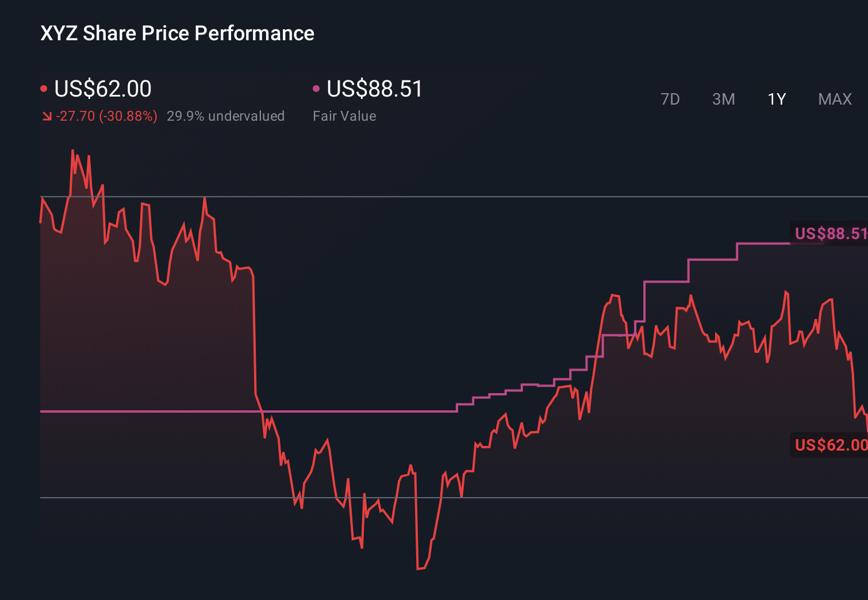868x600 pixels.
Task: Click the "Fair Value" caption text
Action: [344, 116]
